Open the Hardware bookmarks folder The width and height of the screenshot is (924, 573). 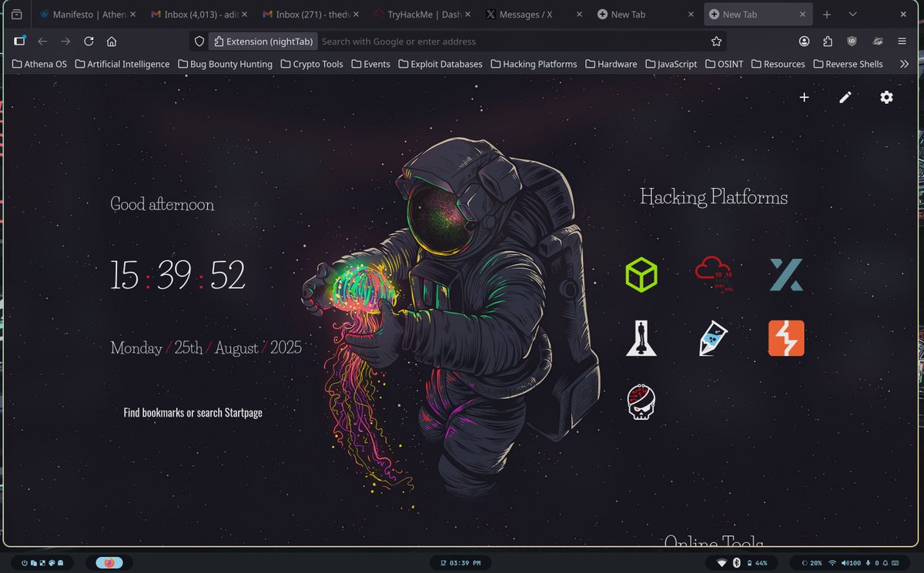(x=611, y=64)
